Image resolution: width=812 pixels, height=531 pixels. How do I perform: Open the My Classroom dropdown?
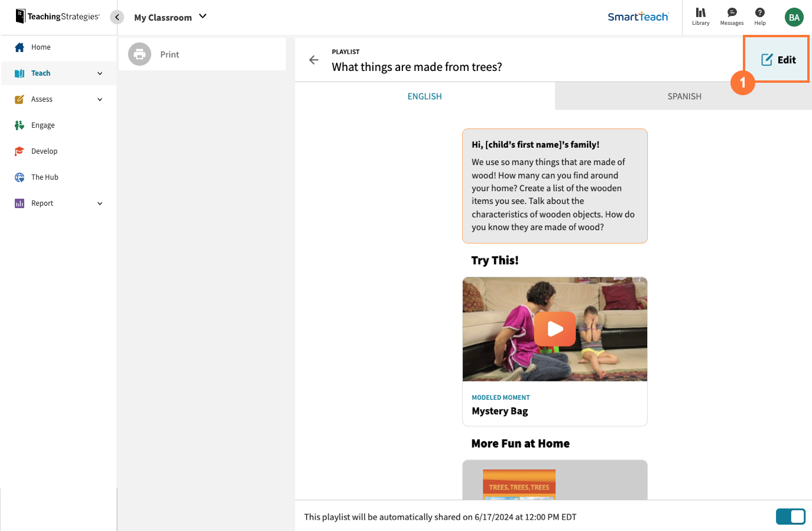[x=170, y=17]
